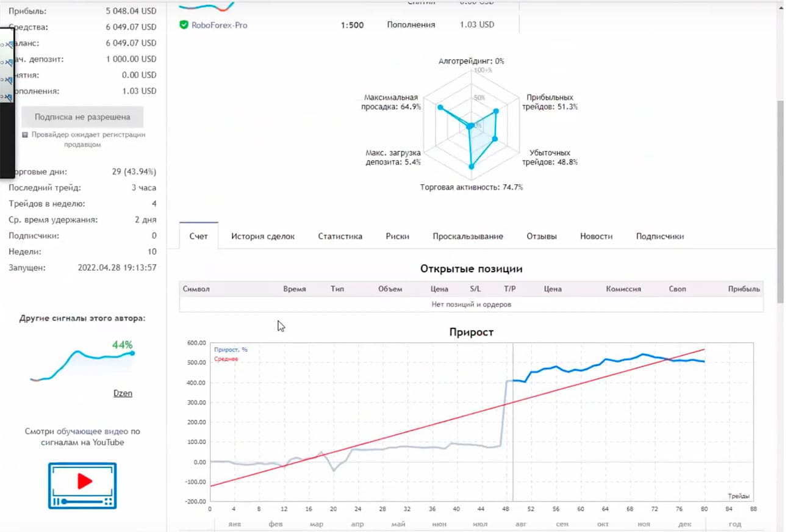793x532 pixels.
Task: Toggle the 'Среднее' legend line
Action: pyautogui.click(x=226, y=359)
